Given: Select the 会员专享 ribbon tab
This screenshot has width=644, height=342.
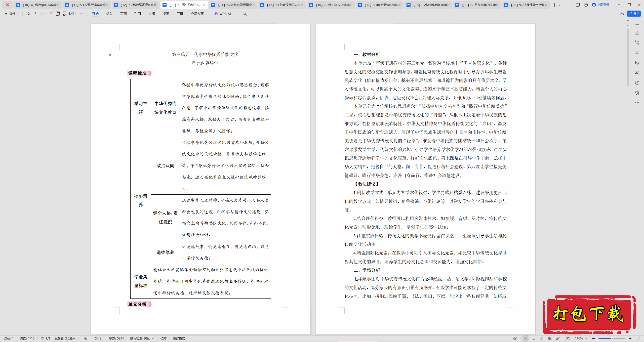Looking at the screenshot, I should pos(197,14).
